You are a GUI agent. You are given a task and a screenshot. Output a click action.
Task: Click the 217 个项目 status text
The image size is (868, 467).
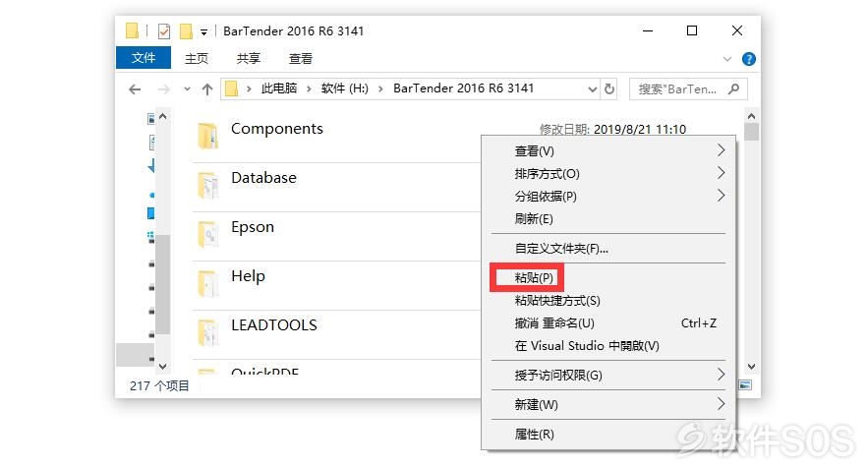[x=159, y=386]
